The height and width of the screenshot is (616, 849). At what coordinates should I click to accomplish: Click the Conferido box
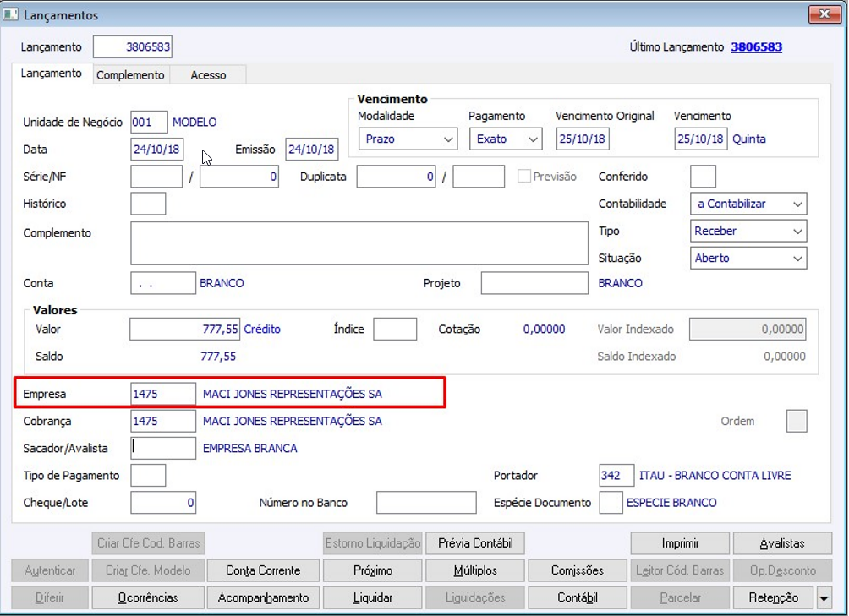click(704, 177)
